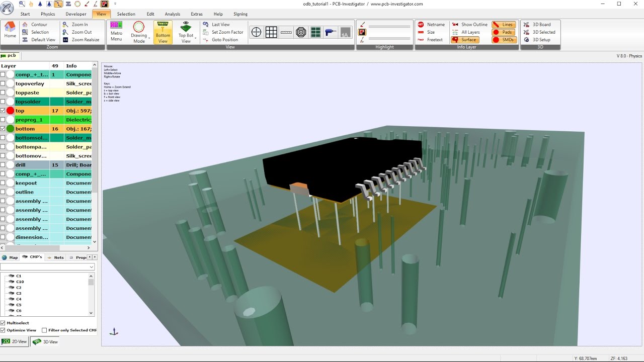Check Filter only Selected CMP

point(44,330)
